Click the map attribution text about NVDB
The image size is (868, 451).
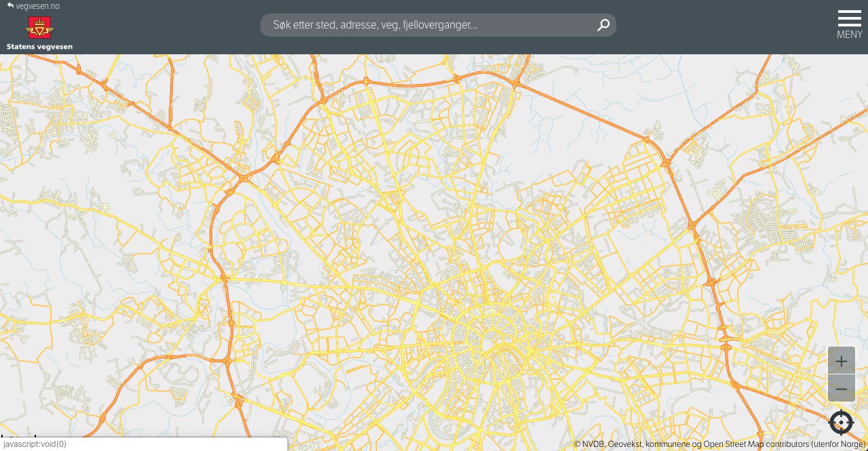tap(720, 444)
